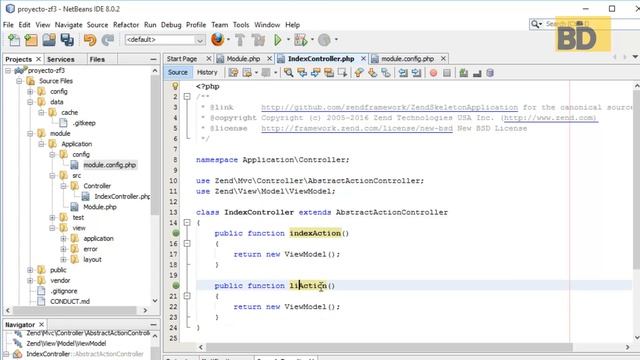Expand the test folder node
Image resolution: width=640 pixels, height=360 pixels.
[x=52, y=218]
